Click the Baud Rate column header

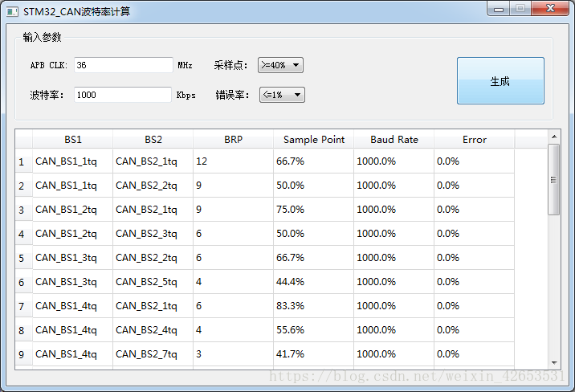point(394,139)
